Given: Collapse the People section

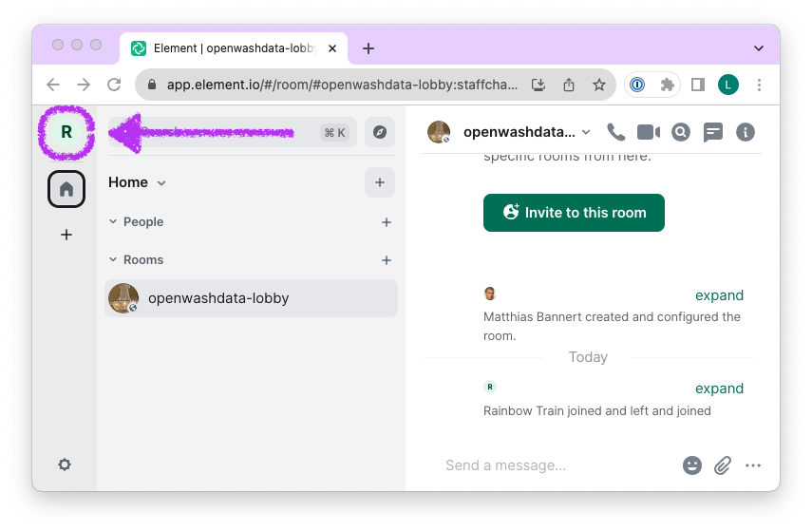Looking at the screenshot, I should 114,222.
